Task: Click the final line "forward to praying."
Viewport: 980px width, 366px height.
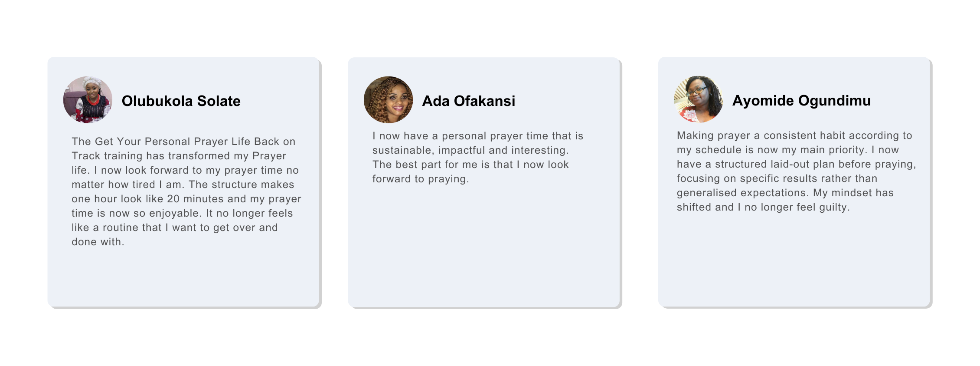Action: (x=421, y=179)
